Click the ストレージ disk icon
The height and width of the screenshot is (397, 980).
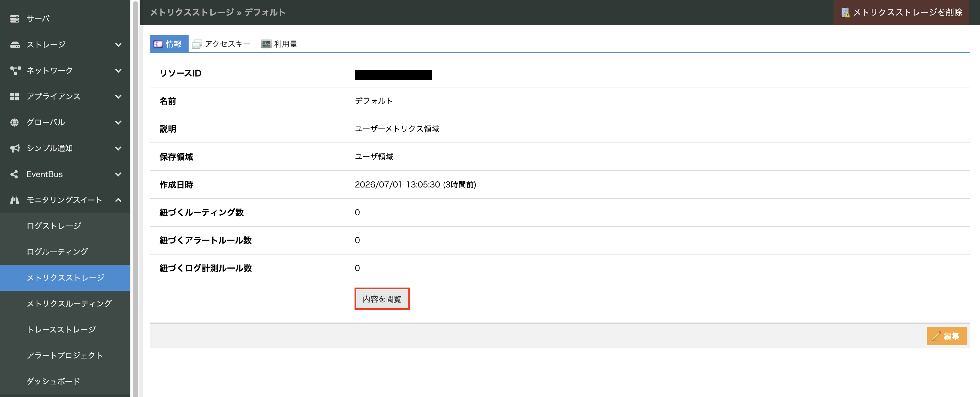[x=15, y=44]
